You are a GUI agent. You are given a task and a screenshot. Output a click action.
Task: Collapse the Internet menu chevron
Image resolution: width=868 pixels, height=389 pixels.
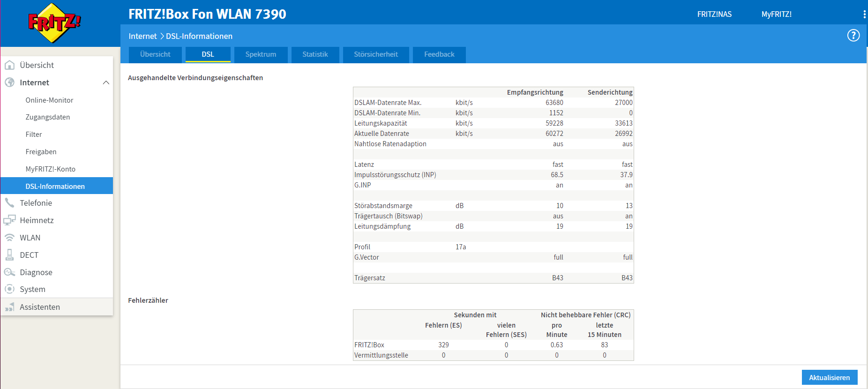point(106,82)
